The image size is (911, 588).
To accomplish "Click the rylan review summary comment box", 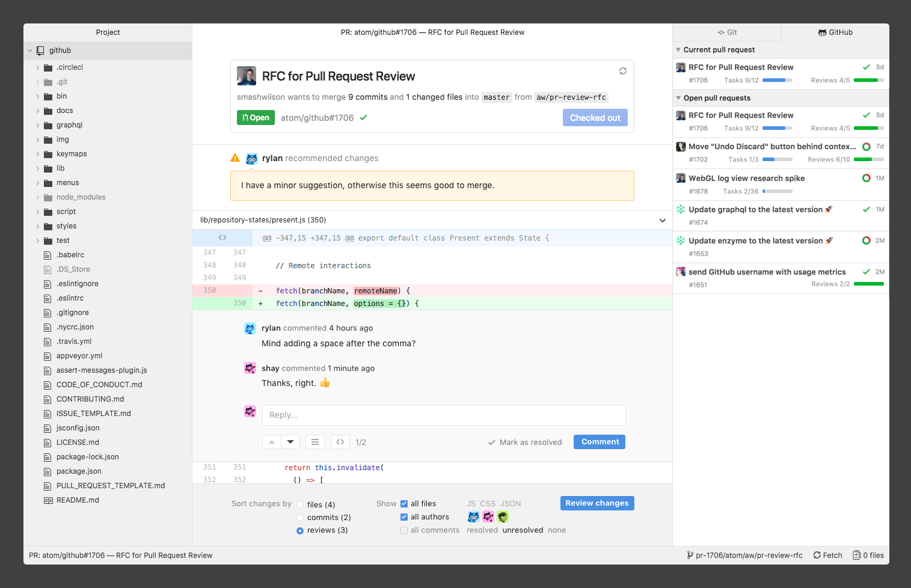I will [x=432, y=186].
